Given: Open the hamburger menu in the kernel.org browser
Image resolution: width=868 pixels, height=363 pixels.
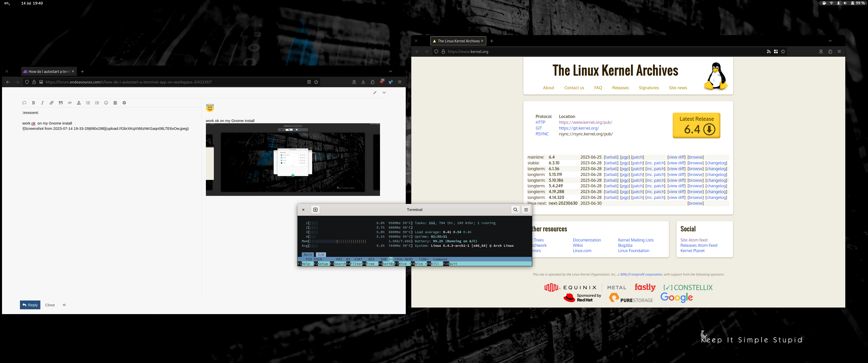Looking at the screenshot, I should pos(839,51).
